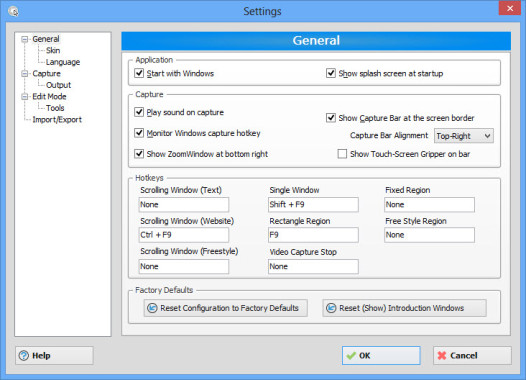Click the Scrolling Window (Freestyle) hotkey field
526x380 pixels.
(x=184, y=266)
